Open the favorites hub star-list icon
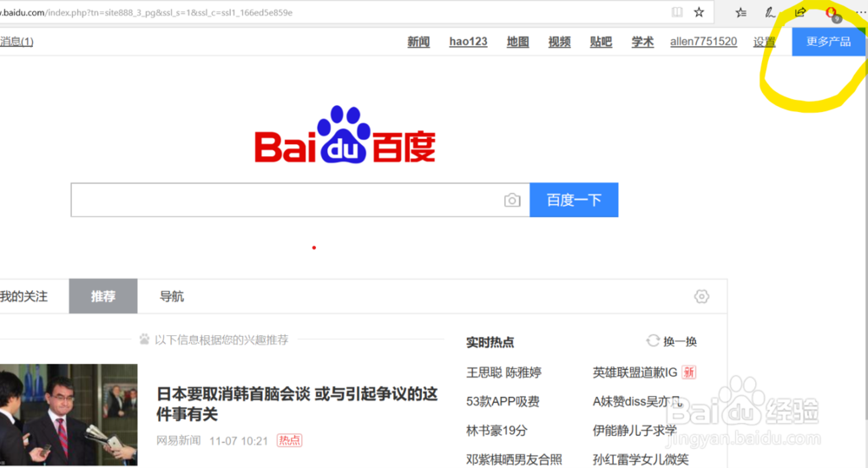The width and height of the screenshot is (868, 468). click(740, 12)
